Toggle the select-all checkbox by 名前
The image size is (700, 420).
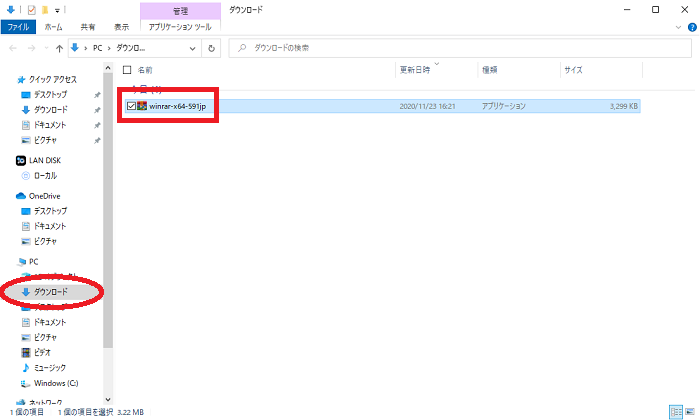point(127,70)
